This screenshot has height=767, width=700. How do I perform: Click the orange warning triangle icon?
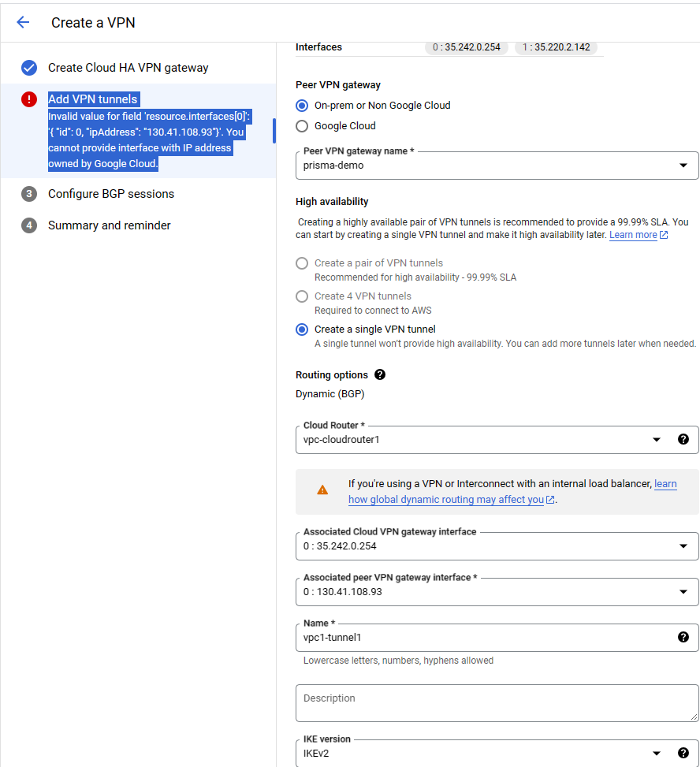click(322, 490)
